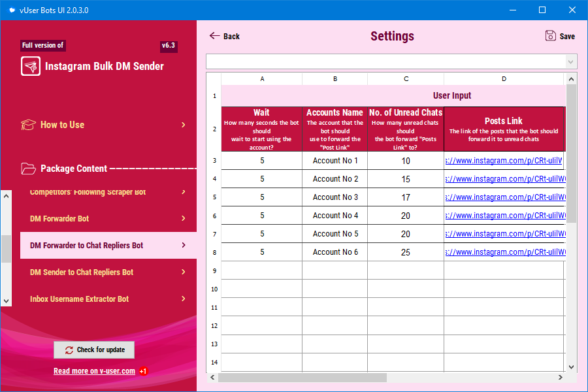Screen dimensions: 588x392
Task: Open the Posts Link URL for Account No 6
Action: pyautogui.click(x=505, y=252)
